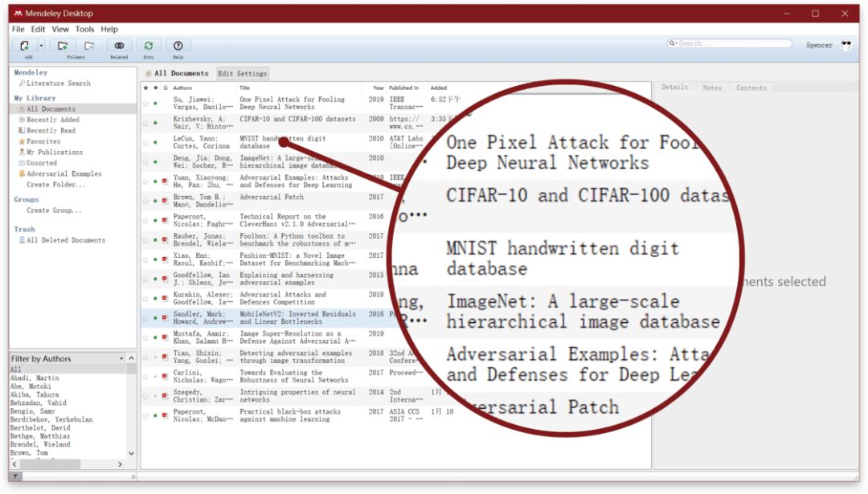Open PDF icon for MobileNetV2 row
The image size is (868, 494).
[x=165, y=317]
